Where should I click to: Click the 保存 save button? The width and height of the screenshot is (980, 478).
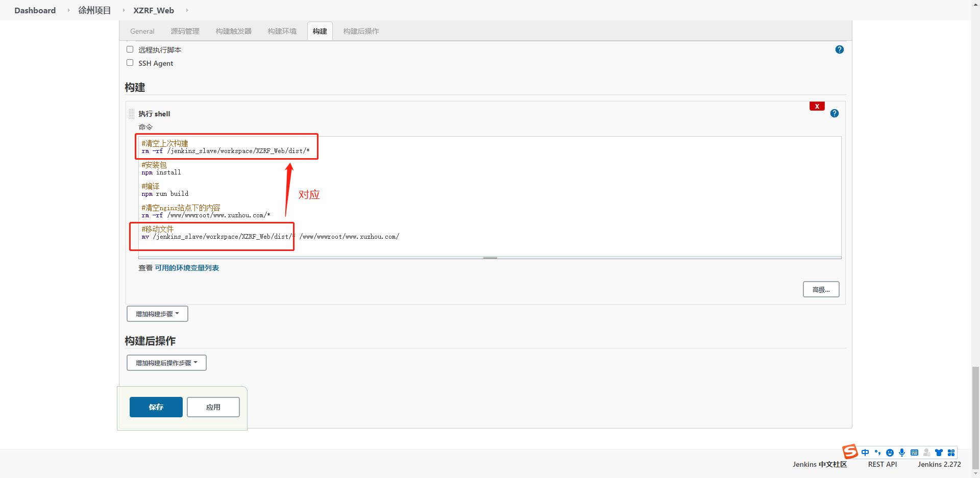click(x=156, y=407)
